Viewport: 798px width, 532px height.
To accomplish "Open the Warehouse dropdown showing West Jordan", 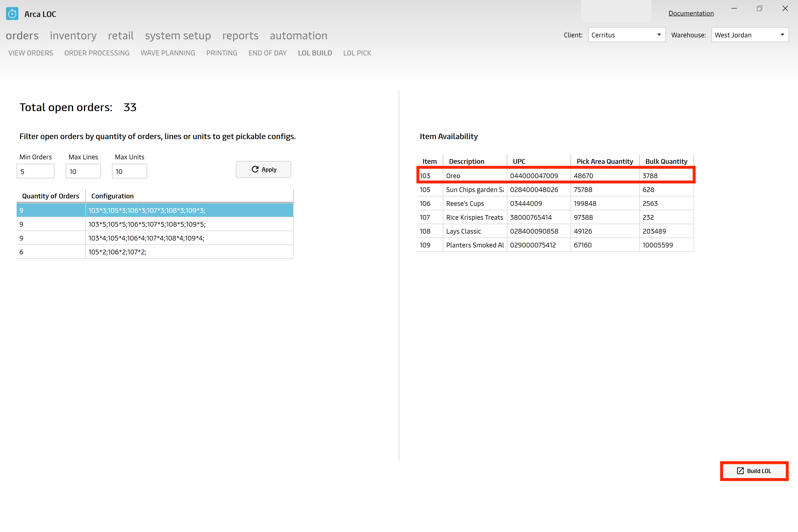I will tap(750, 35).
